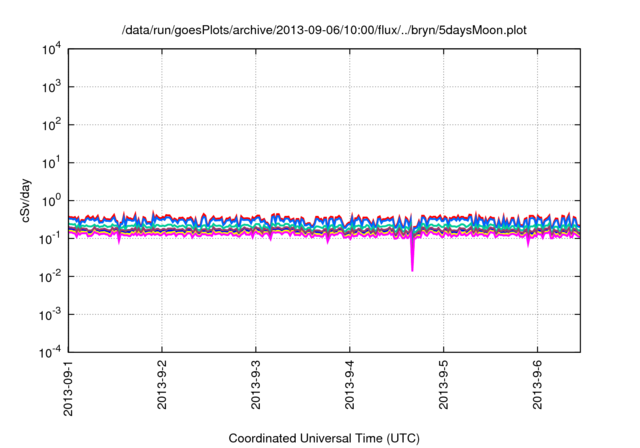The width and height of the screenshot is (640, 448).
Task: Click the 2013-9-4 date tick label
Action: 350,385
